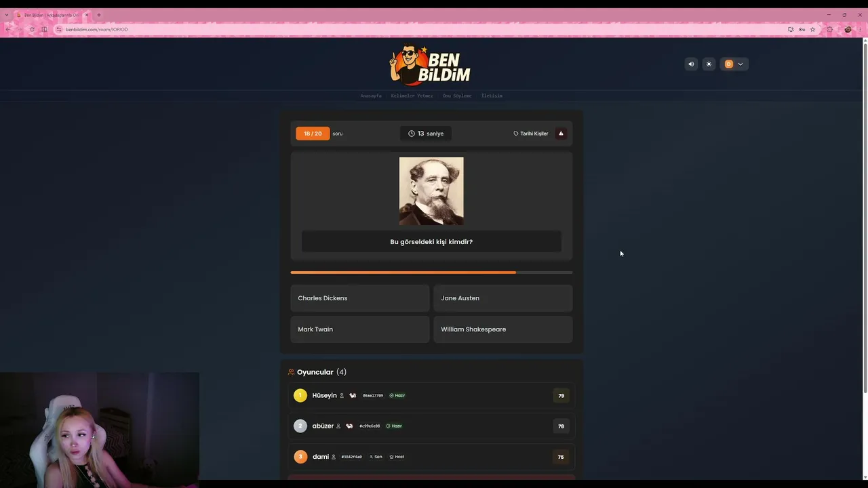
Task: Click the Oyuncular players group icon
Action: (x=292, y=372)
